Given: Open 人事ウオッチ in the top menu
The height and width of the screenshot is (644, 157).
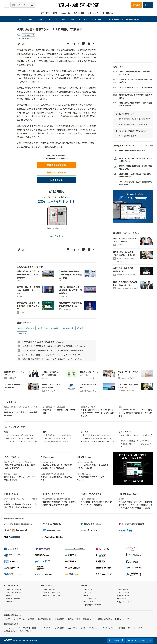Looking at the screenshot, I should pos(93,13).
